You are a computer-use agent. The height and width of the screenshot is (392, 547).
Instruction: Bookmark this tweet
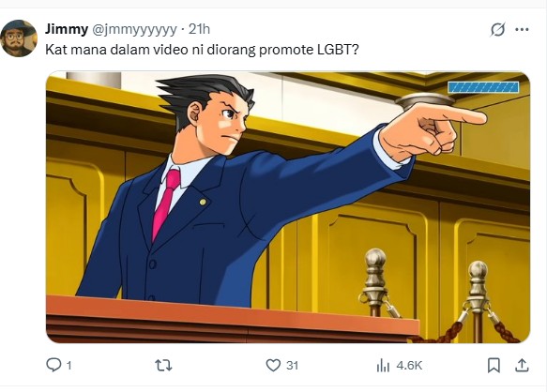pyautogui.click(x=494, y=366)
